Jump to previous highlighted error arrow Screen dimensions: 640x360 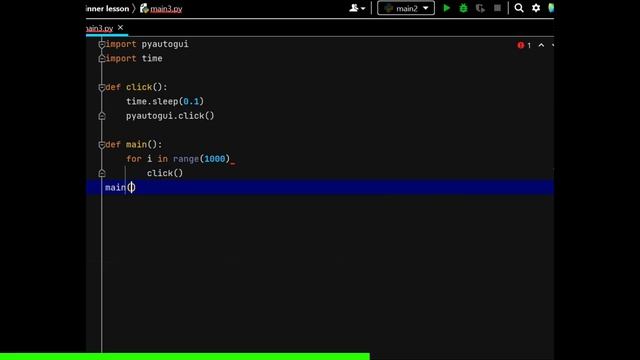tap(541, 45)
